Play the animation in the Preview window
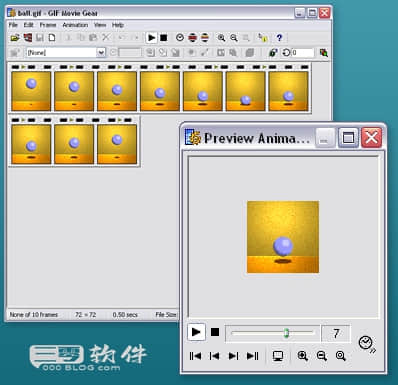The width and height of the screenshot is (398, 385). (x=196, y=332)
